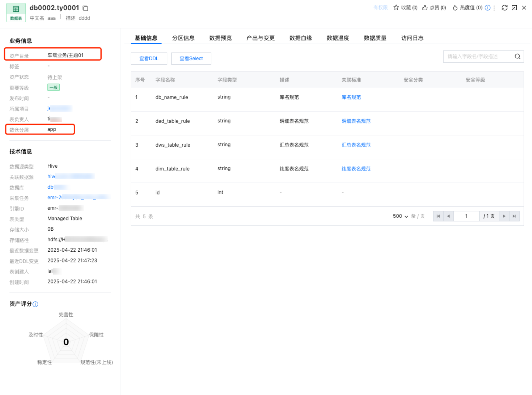Switch to the 分区信息 tab
532x395 pixels.
[x=183, y=38]
